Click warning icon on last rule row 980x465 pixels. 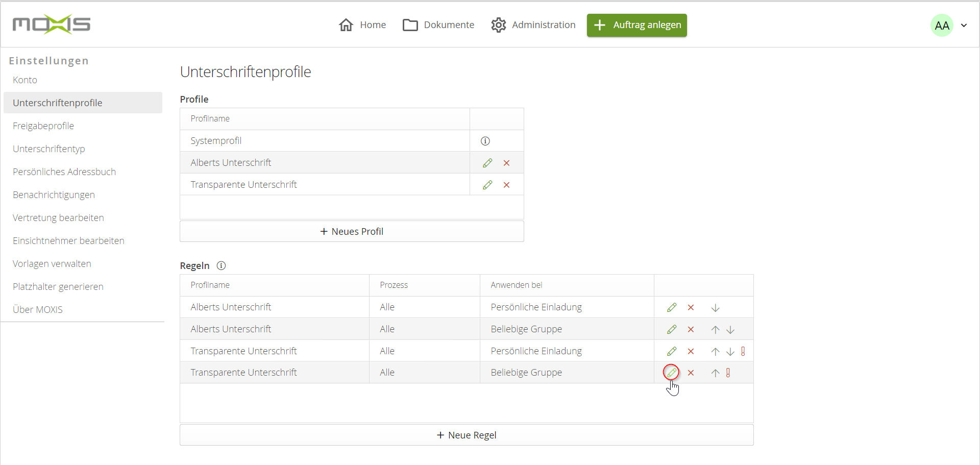tap(728, 373)
